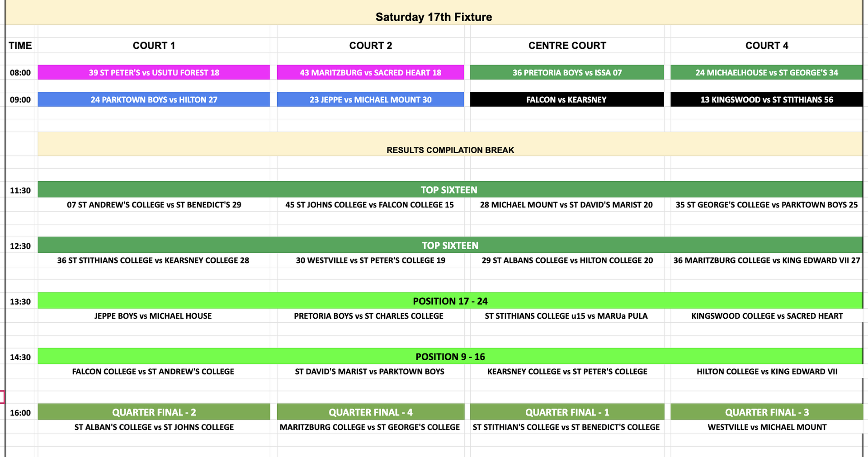Click the Parktown Boys vs Hilton blue cell

[154, 100]
